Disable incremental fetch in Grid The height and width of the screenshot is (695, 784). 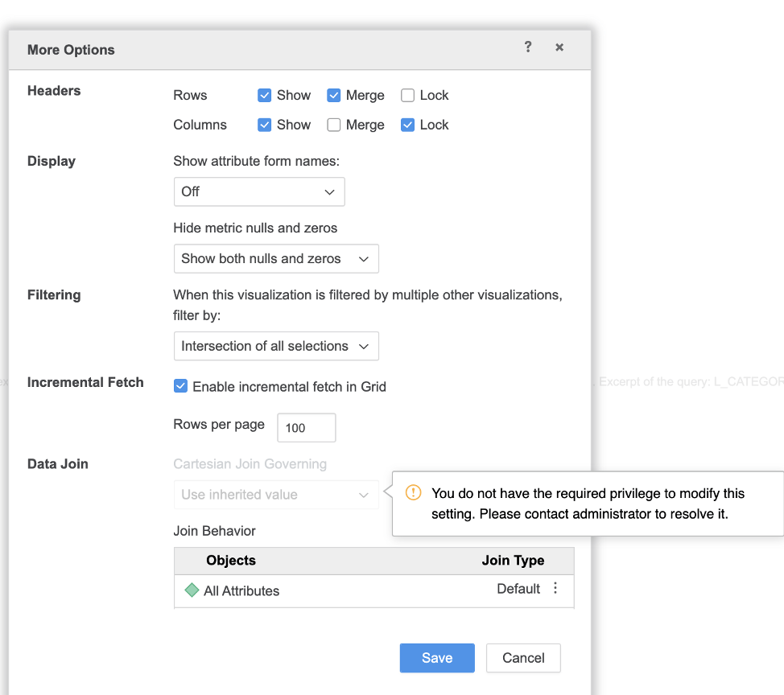(181, 387)
